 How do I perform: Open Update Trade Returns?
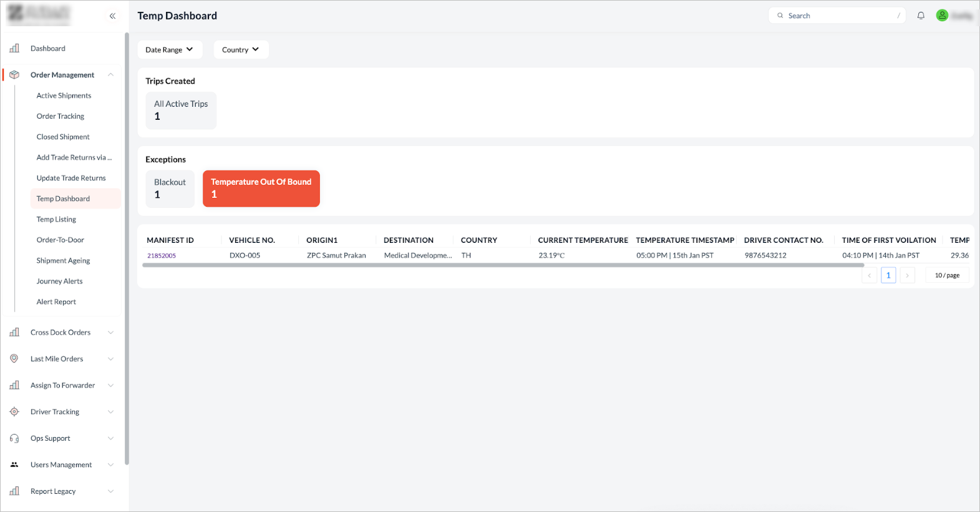pyautogui.click(x=71, y=178)
